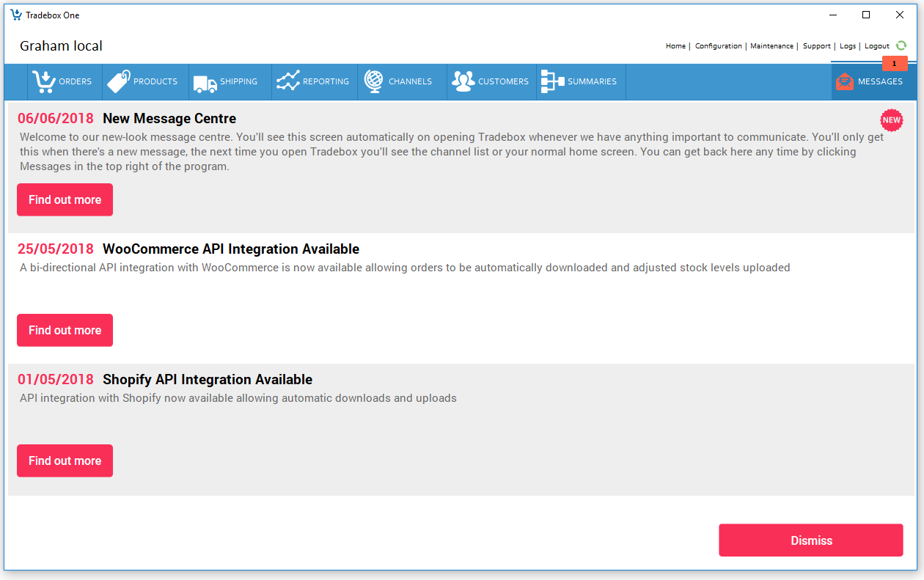Click the Welcome message centre description paragraph
The width and height of the screenshot is (924, 580).
452,152
